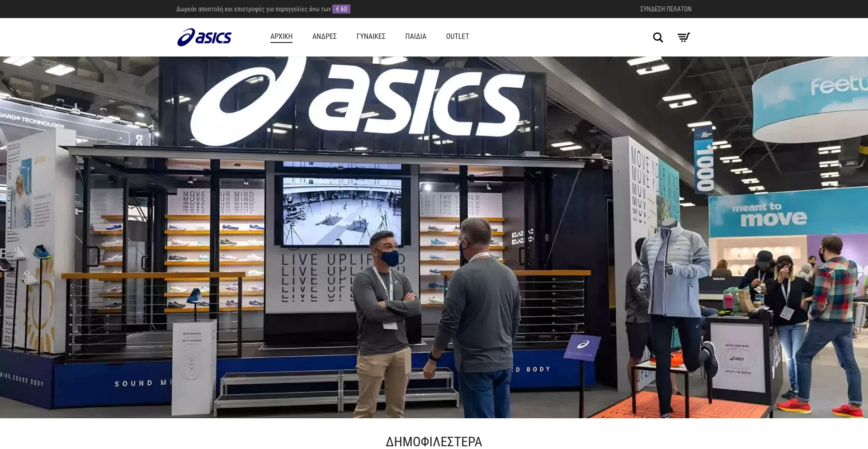Open the ΠΑΙΔΙΑ menu

click(415, 37)
